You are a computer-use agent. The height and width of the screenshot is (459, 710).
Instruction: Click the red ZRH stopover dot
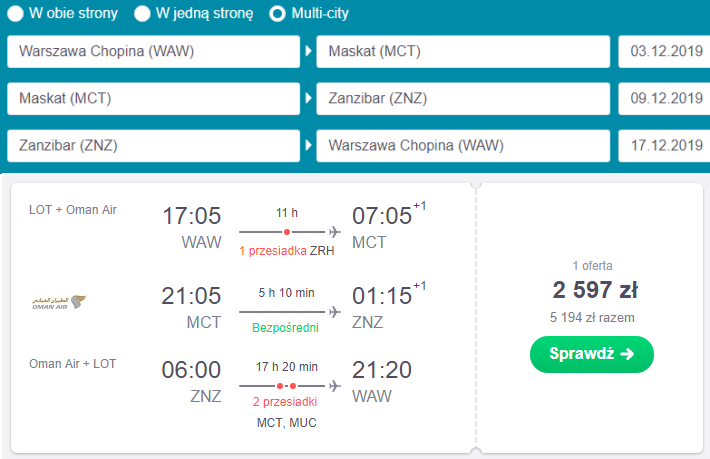click(x=287, y=232)
